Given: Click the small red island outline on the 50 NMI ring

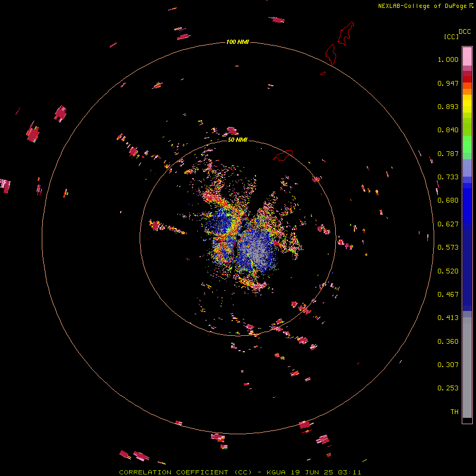Looking at the screenshot, I should (283, 155).
